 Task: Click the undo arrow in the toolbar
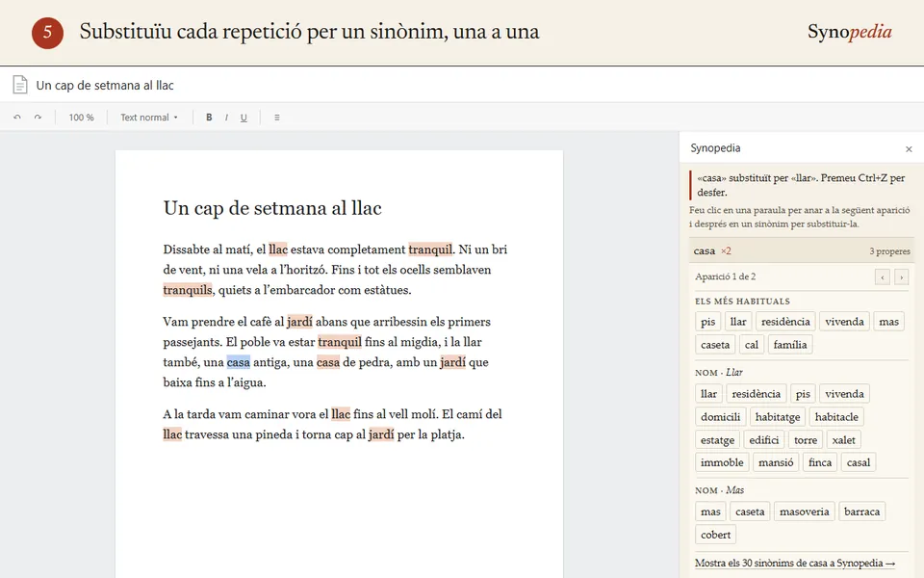pos(17,118)
